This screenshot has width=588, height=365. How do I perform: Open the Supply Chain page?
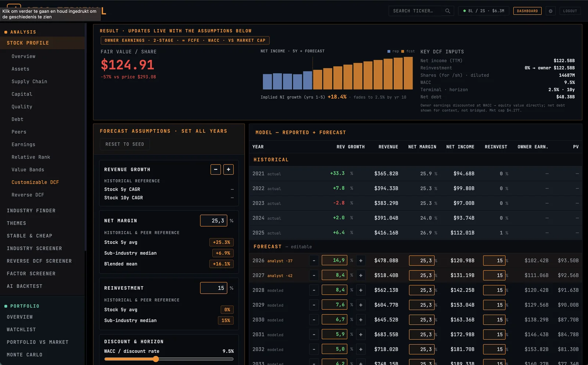click(x=29, y=82)
